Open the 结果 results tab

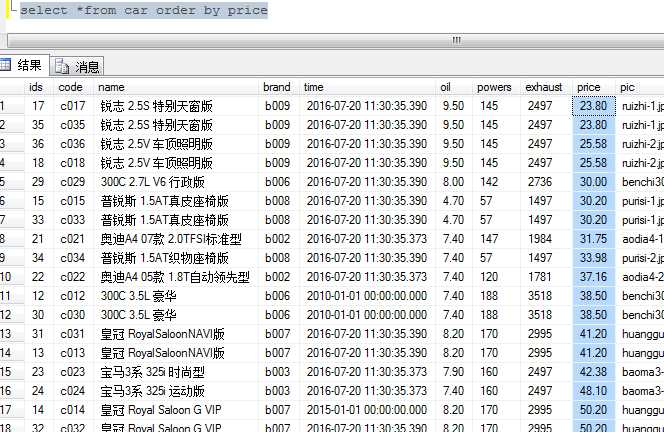(x=25, y=65)
